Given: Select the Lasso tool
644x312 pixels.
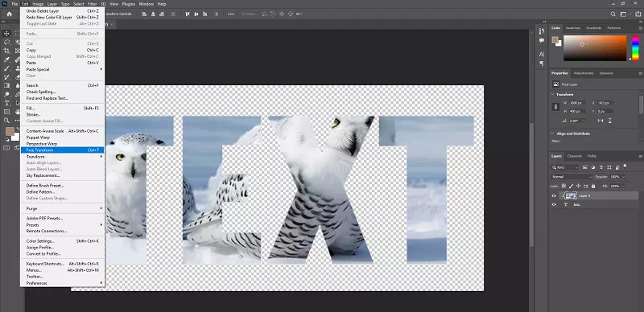Looking at the screenshot, I should pyautogui.click(x=7, y=42).
